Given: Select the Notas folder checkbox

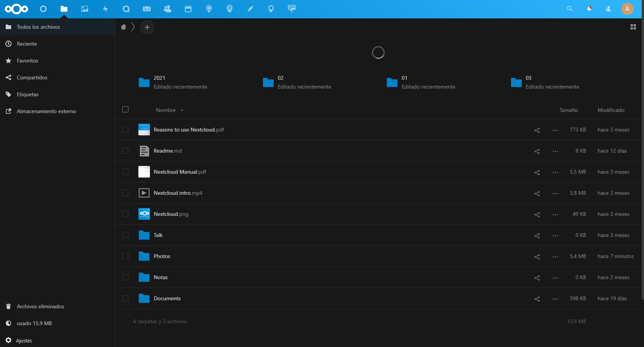Looking at the screenshot, I should (125, 277).
